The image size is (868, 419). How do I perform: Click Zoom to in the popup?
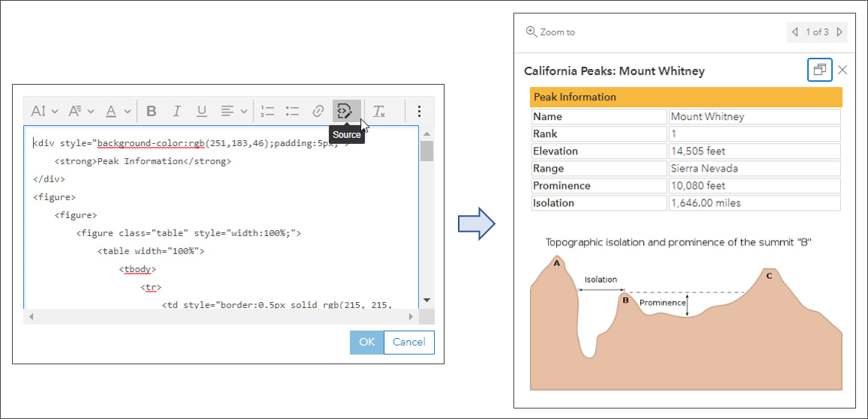551,32
